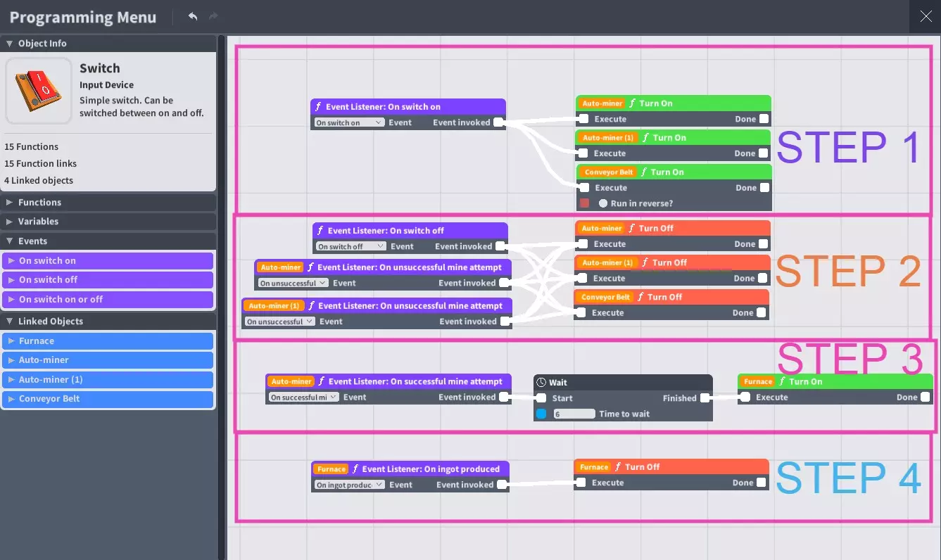Viewport: 941px width, 560px height.
Task: Click the Finished port on the Wait node
Action: (x=705, y=398)
